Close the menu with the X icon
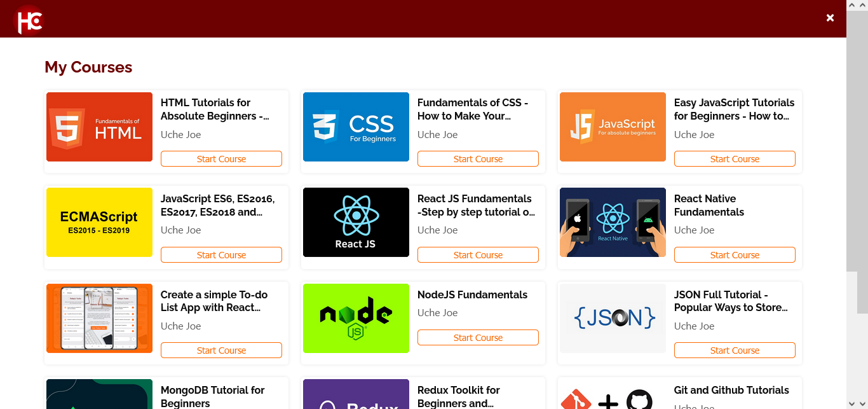Screen dimensions: 868x409 (830, 18)
